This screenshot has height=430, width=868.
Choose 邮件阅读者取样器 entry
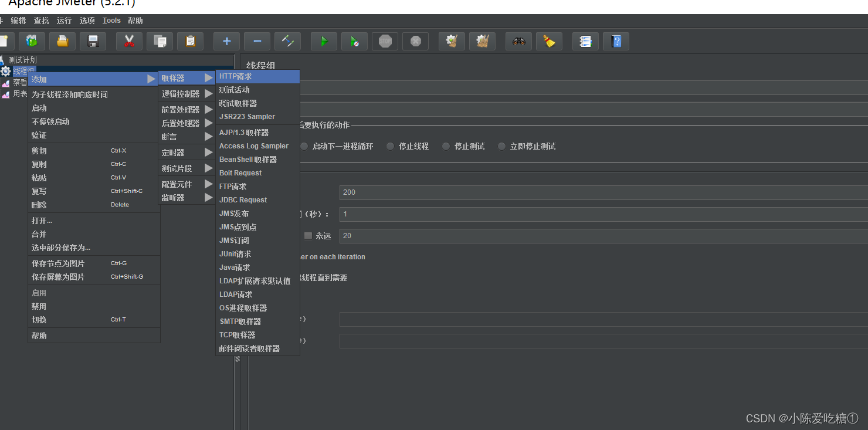point(258,348)
